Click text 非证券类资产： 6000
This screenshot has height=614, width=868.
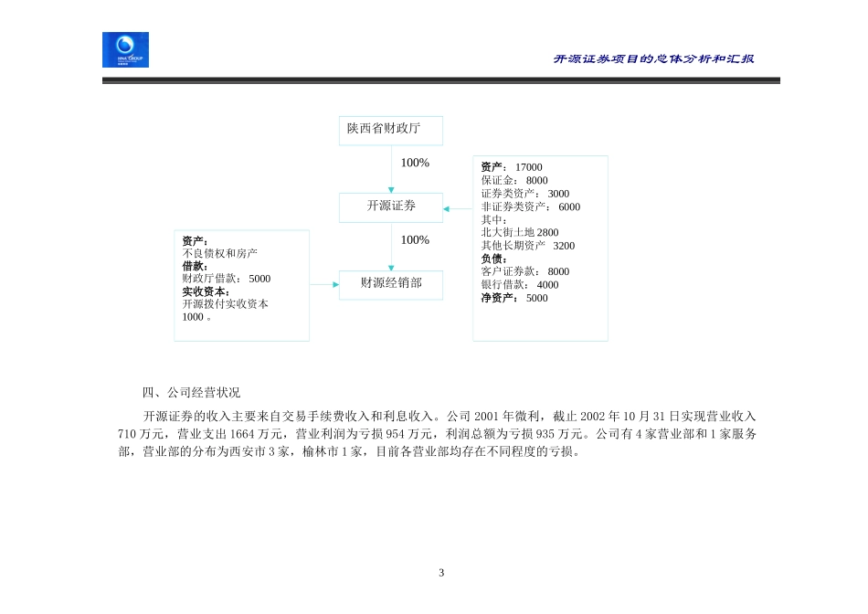coord(531,207)
